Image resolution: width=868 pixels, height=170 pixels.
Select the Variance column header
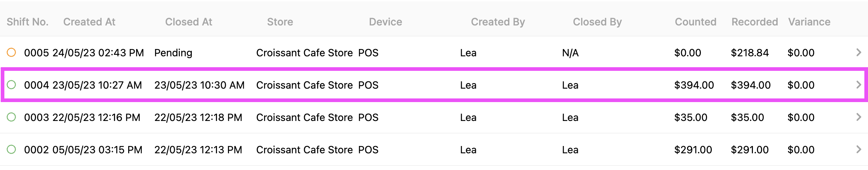(809, 22)
